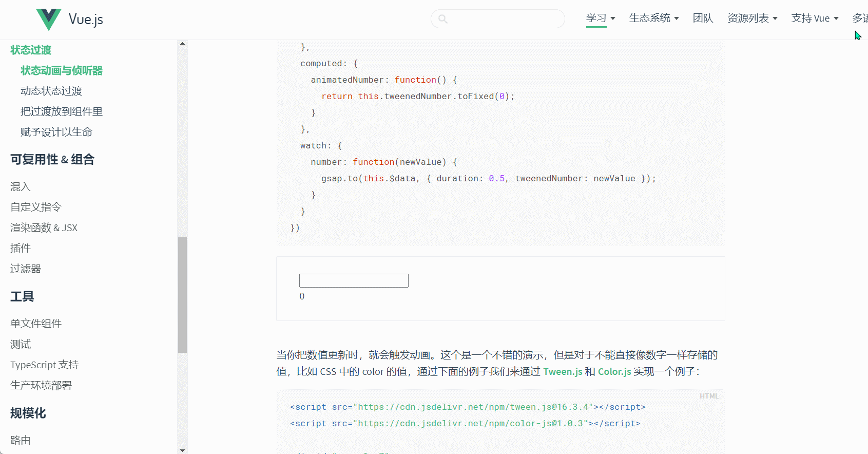The width and height of the screenshot is (868, 454).
Task: Open the 插件 guide page
Action: pos(21,248)
